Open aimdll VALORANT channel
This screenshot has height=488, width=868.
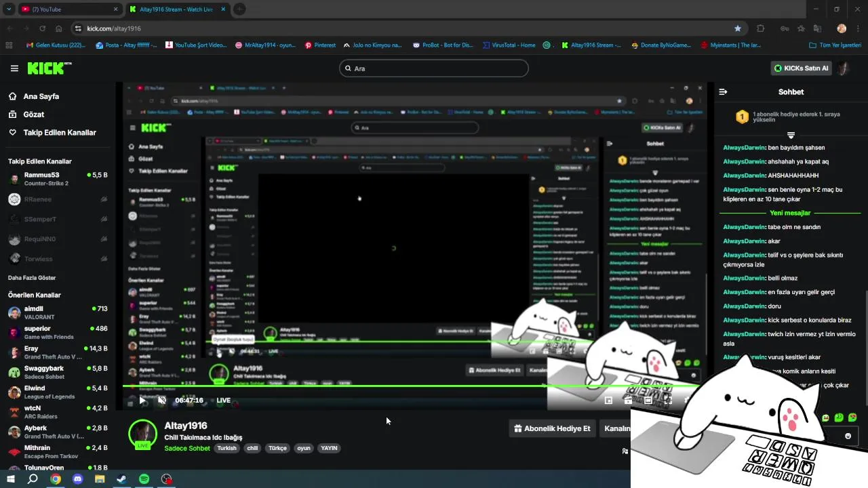[x=58, y=312]
